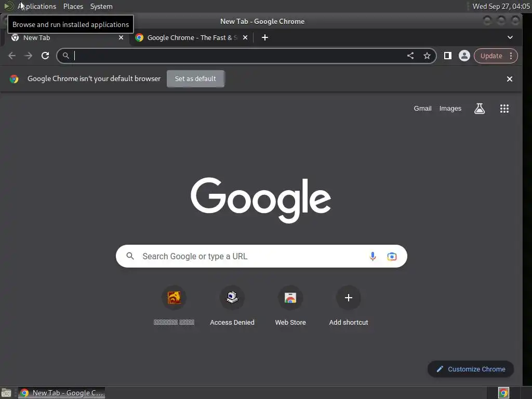Open the Web Store shortcut
Viewport: 532px width, 399px height.
tap(290, 298)
